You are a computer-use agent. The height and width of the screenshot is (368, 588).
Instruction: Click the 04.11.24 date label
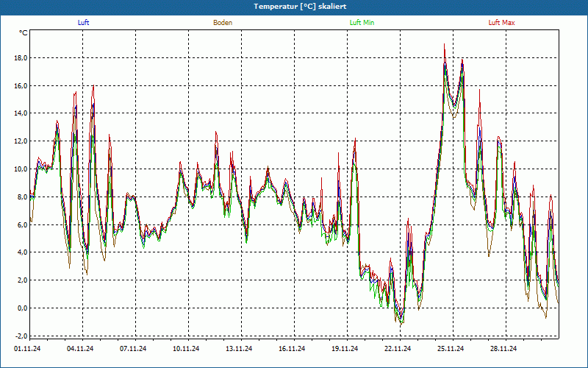tap(80, 348)
